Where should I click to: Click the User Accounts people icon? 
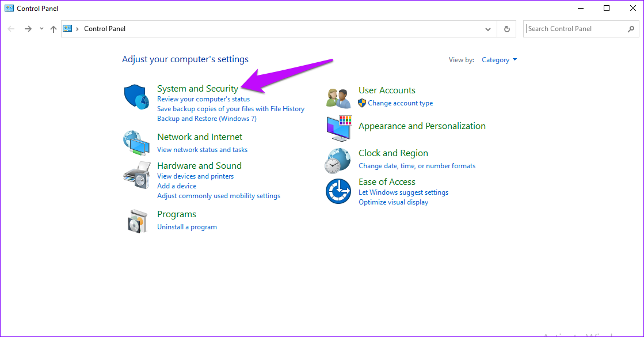tap(338, 98)
